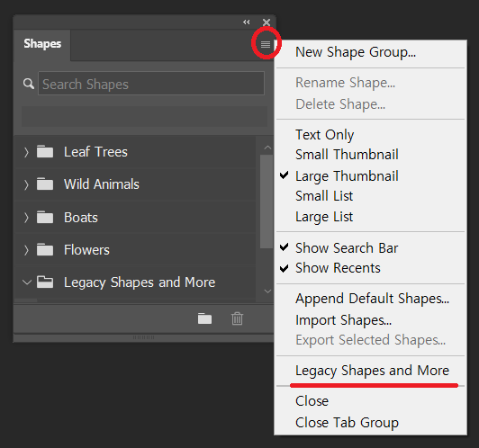Expand the Wild Animals group
The width and height of the screenshot is (479, 448).
(x=26, y=184)
